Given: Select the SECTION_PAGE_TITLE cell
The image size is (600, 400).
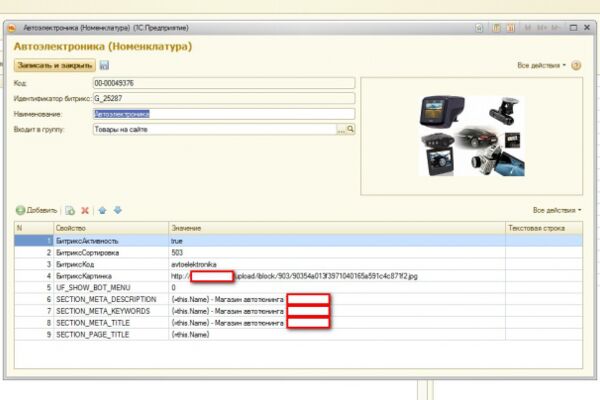Looking at the screenshot, I should coord(111,335).
